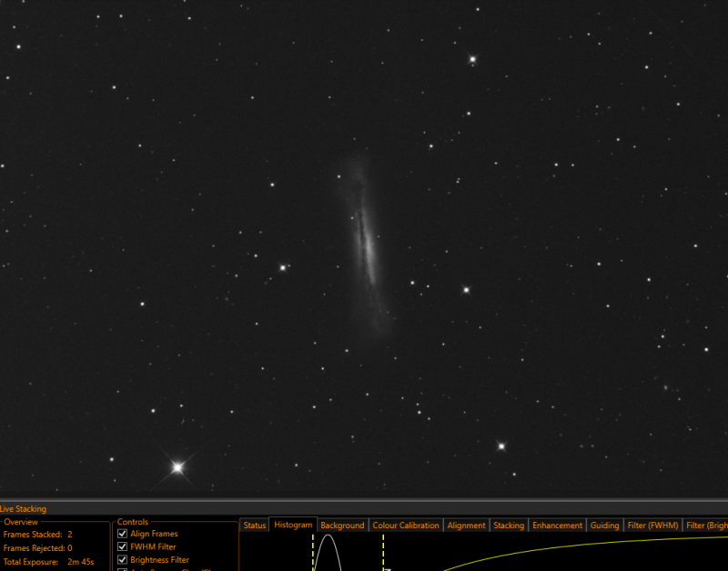Screen dimensions: 728x571
Task: Click the Total Exposure 2m 45s value
Action: coord(81,562)
